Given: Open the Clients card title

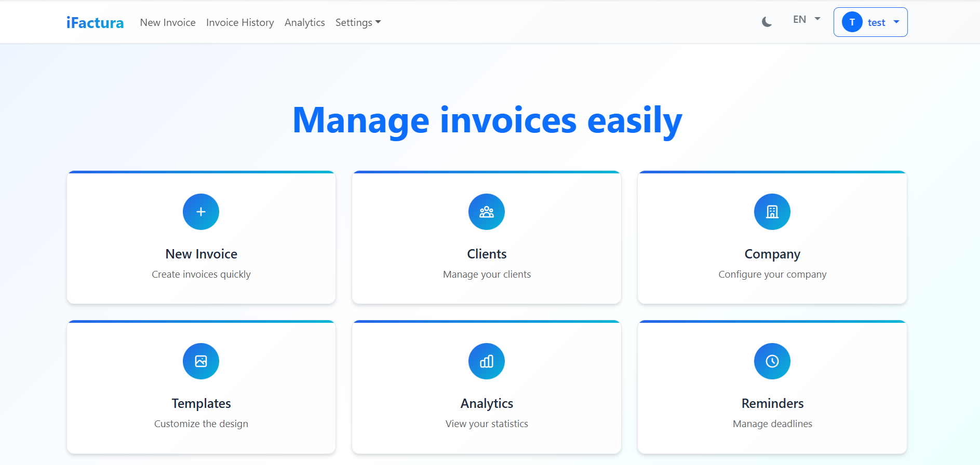Looking at the screenshot, I should coord(487,254).
